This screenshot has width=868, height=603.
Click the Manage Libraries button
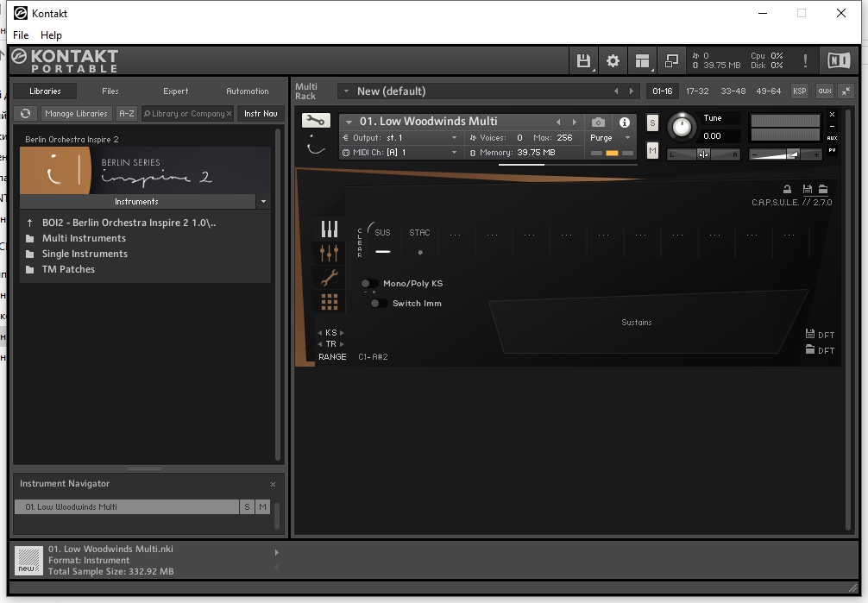[x=77, y=114]
